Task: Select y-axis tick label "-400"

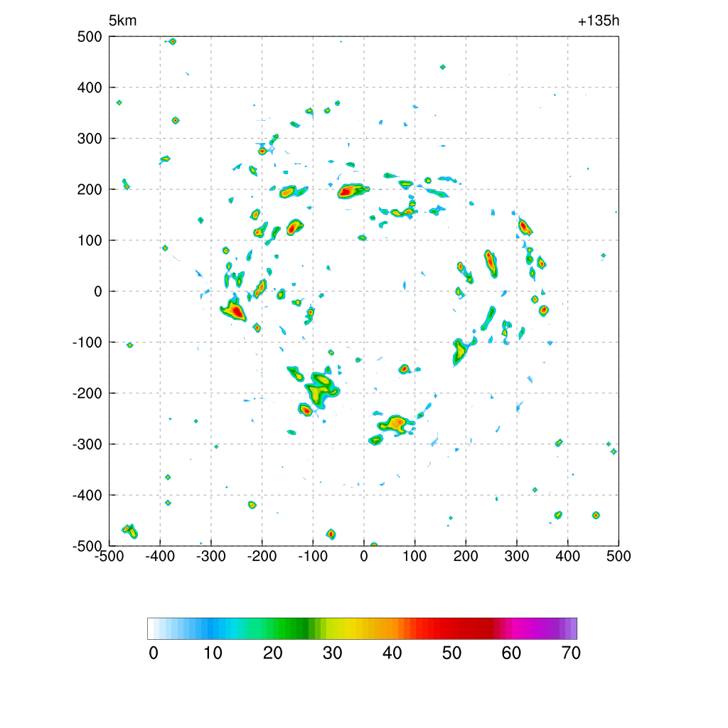Action: tap(87, 496)
